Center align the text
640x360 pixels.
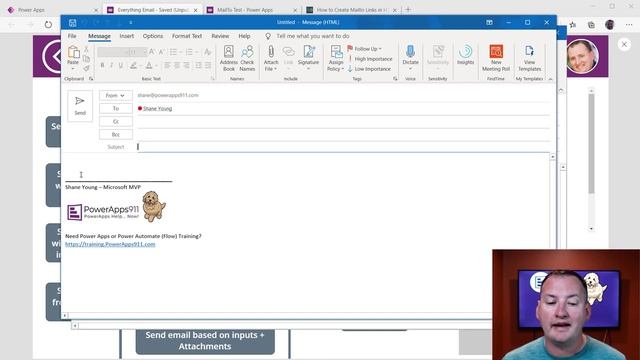(x=177, y=65)
